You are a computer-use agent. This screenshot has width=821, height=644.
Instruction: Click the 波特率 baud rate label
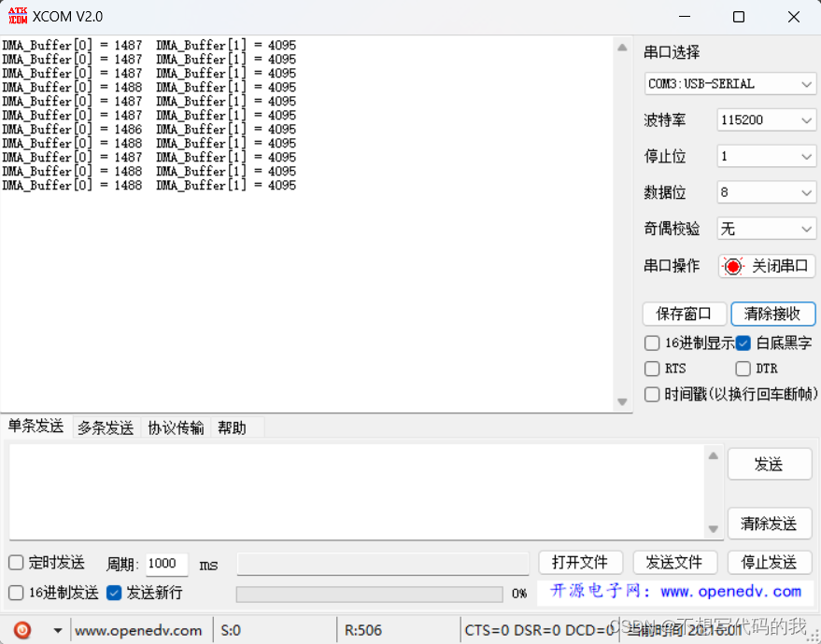click(665, 120)
